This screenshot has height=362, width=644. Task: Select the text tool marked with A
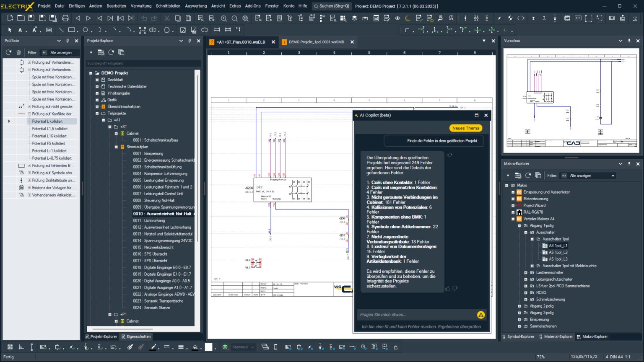pyautogui.click(x=20, y=30)
